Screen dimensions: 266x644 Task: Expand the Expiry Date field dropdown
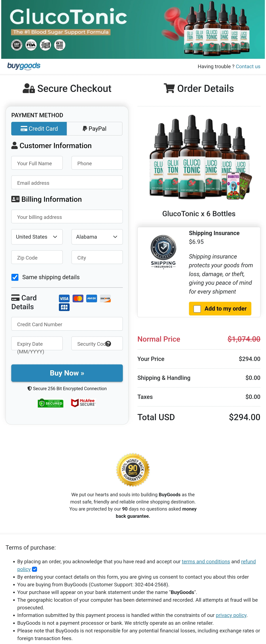(37, 343)
